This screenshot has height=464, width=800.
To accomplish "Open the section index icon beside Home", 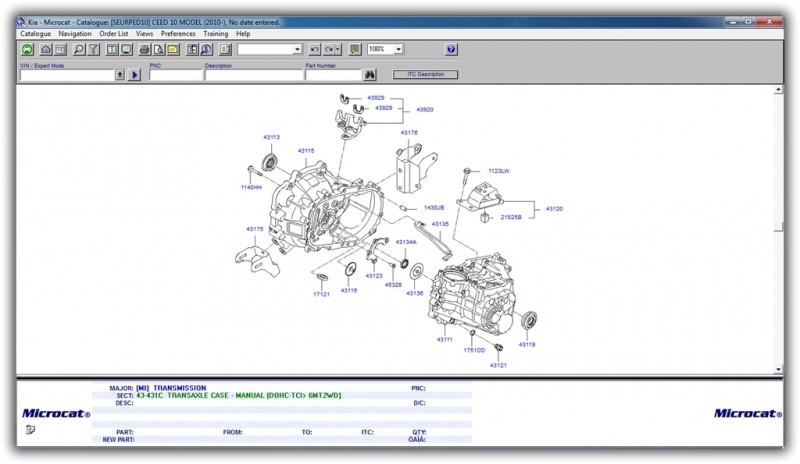I will [x=61, y=50].
